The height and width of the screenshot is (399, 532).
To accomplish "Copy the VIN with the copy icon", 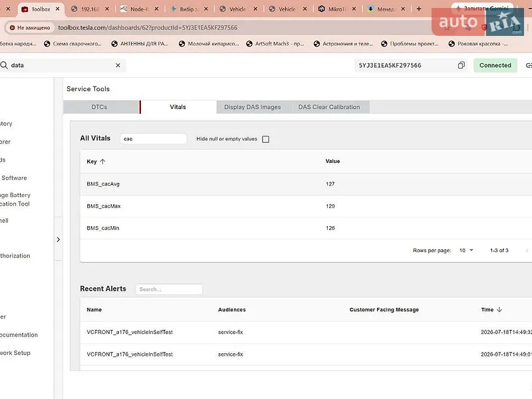I will pyautogui.click(x=461, y=65).
